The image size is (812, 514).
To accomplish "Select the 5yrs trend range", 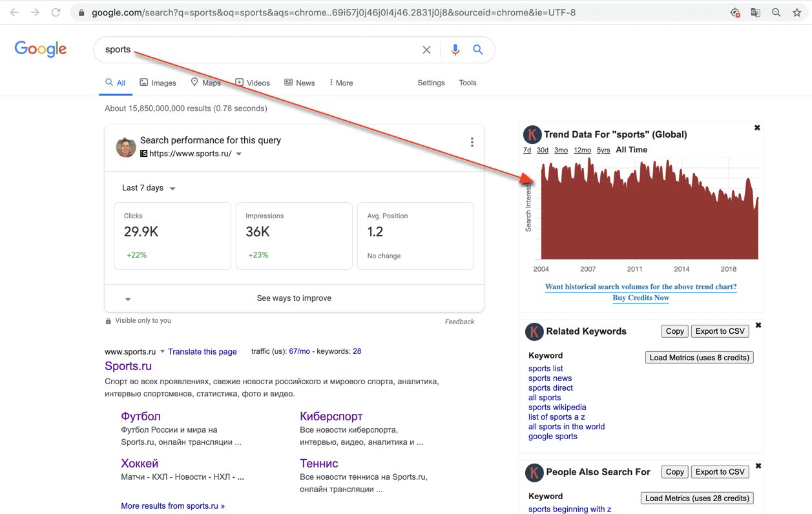I will (x=603, y=150).
